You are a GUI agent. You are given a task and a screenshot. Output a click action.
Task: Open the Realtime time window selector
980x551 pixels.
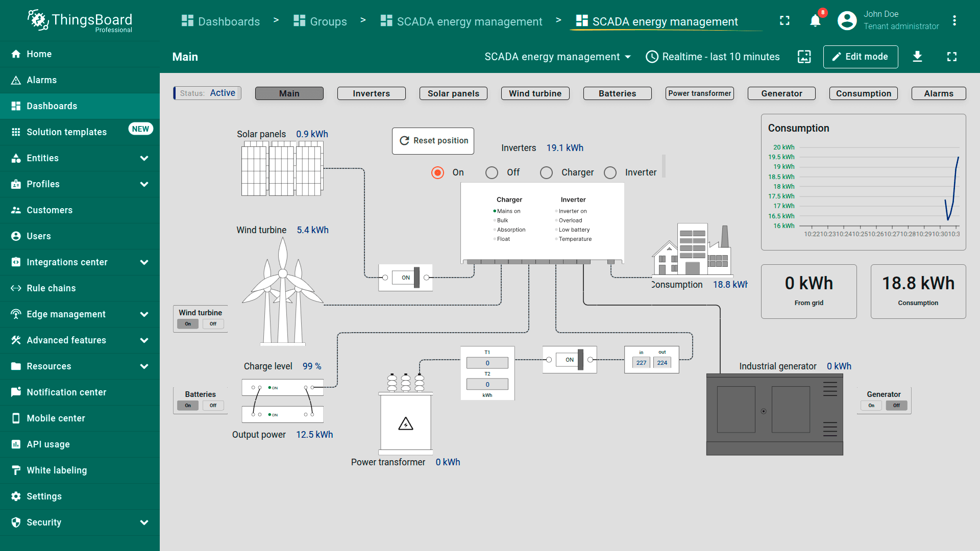coord(713,57)
